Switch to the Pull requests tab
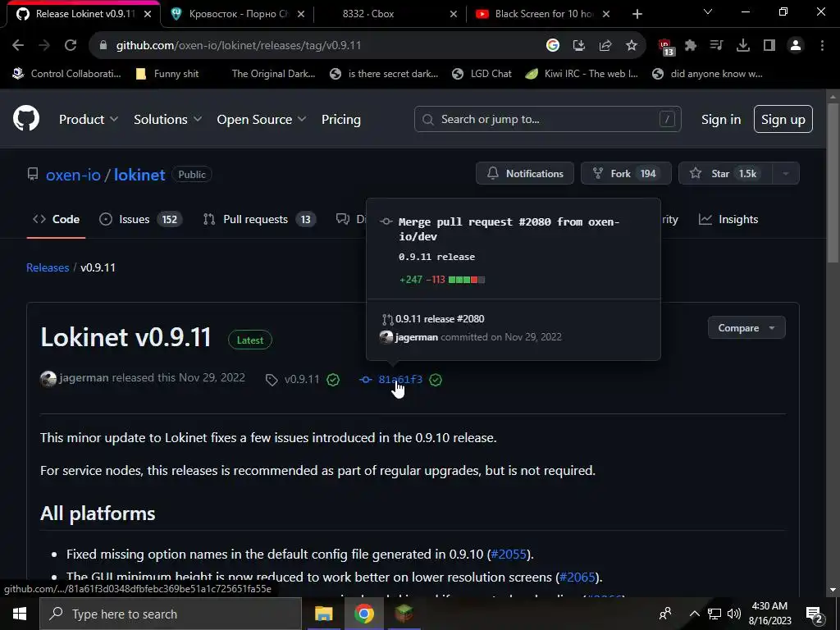Viewport: 840px width, 630px height. pyautogui.click(x=260, y=219)
